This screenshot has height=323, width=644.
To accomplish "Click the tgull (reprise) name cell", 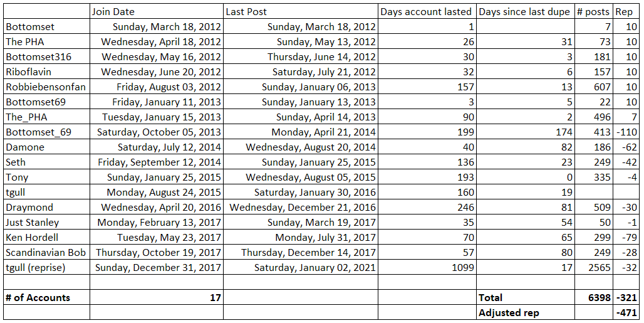I will tap(36, 268).
